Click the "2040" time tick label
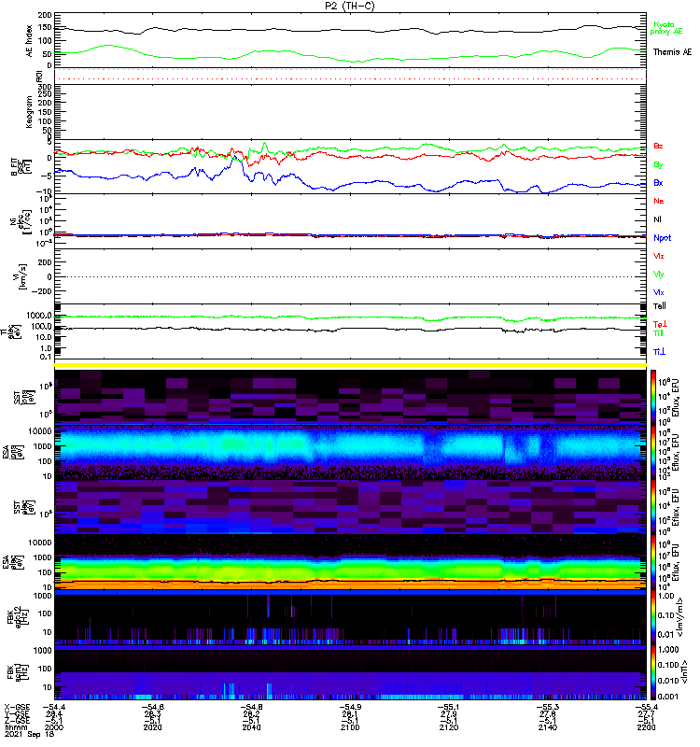The image size is (700, 747). coord(251,727)
